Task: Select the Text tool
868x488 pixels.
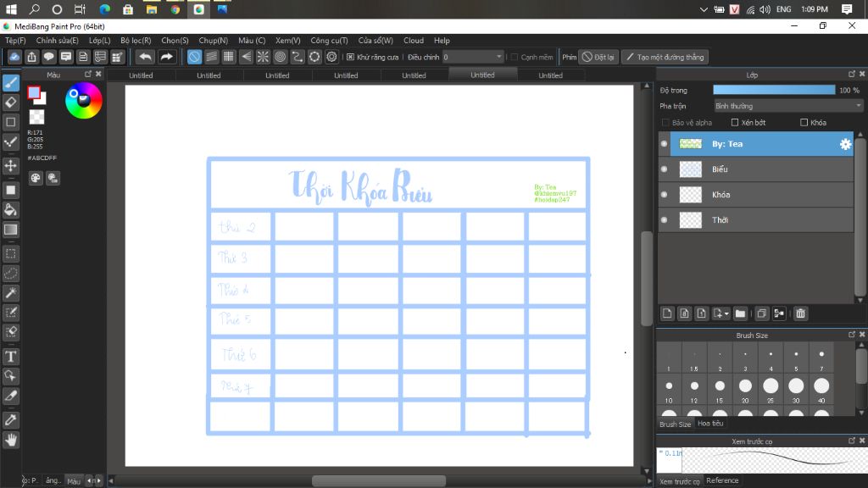Action: click(x=10, y=357)
